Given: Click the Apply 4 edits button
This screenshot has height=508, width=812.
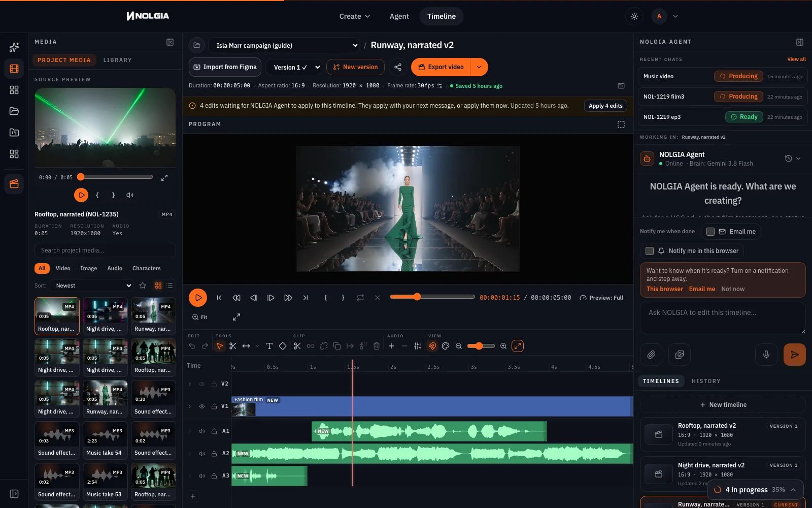Looking at the screenshot, I should coord(605,106).
